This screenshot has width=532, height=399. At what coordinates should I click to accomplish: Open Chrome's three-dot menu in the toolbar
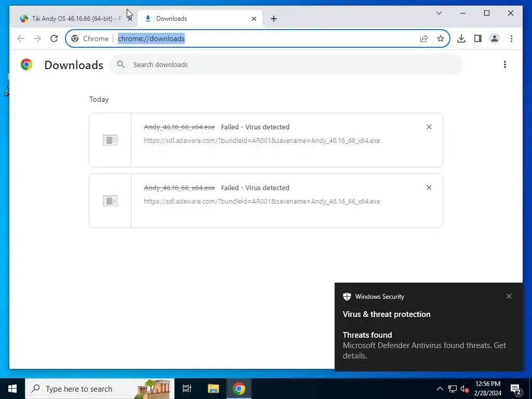(511, 38)
